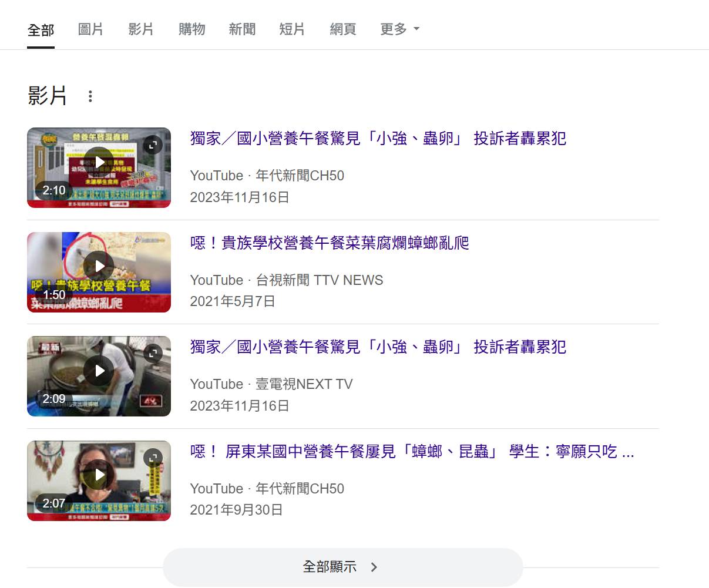Open the 購物 tab
The image size is (709, 588).
coord(191,29)
